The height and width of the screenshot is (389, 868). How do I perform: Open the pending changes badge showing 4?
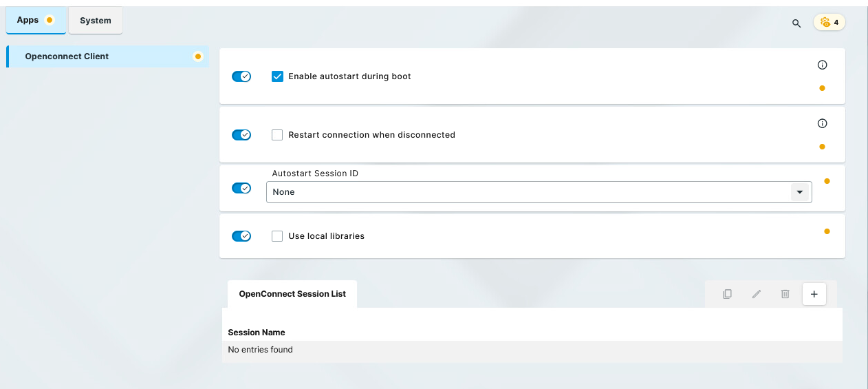829,22
